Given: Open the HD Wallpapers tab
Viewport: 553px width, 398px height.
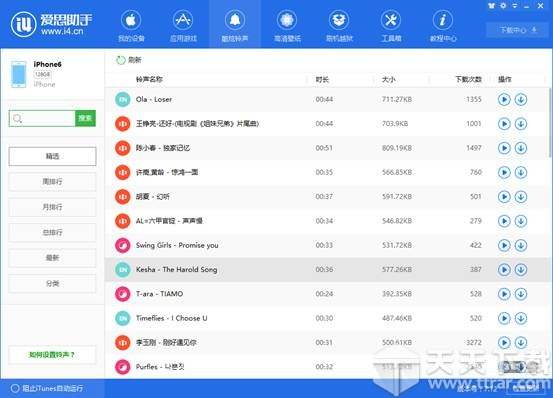Looking at the screenshot, I should coord(287,26).
